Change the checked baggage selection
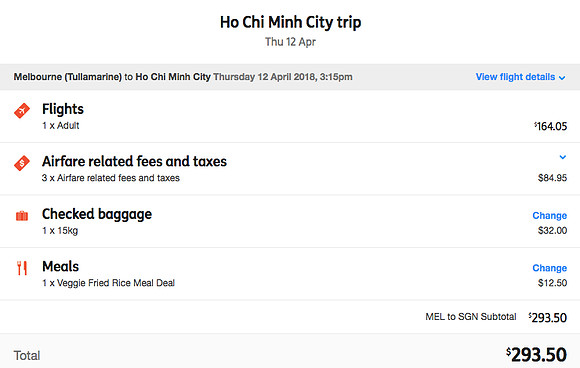This screenshot has height=368, width=580. point(549,216)
